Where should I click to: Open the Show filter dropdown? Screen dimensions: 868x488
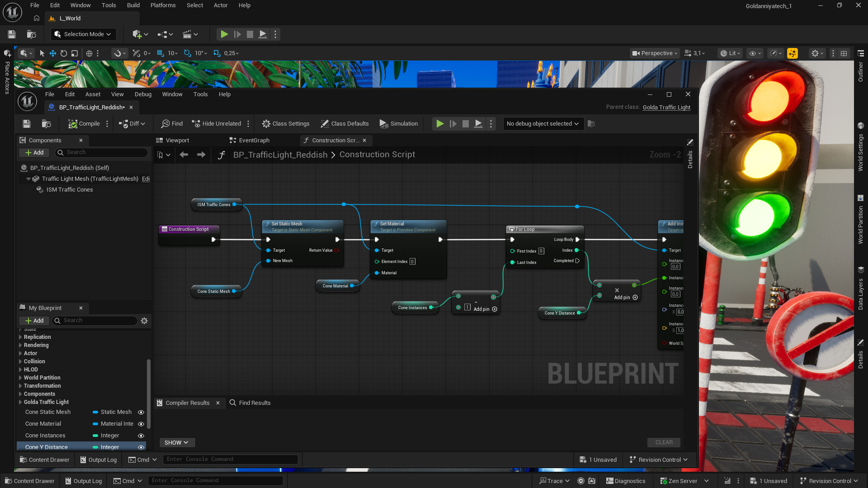(177, 443)
